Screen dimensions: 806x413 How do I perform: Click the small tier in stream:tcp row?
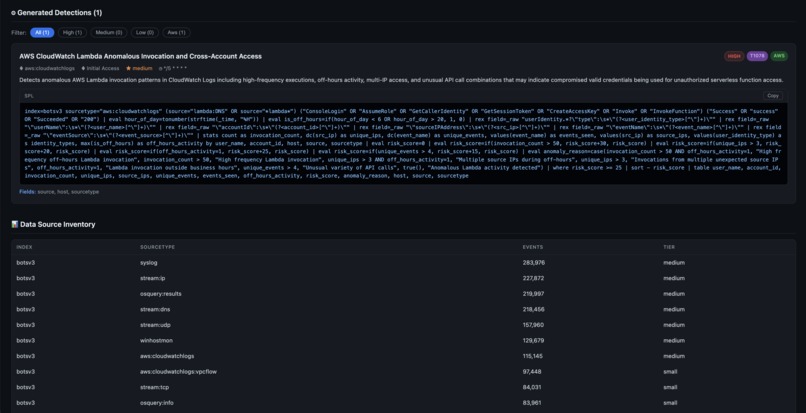coord(670,387)
